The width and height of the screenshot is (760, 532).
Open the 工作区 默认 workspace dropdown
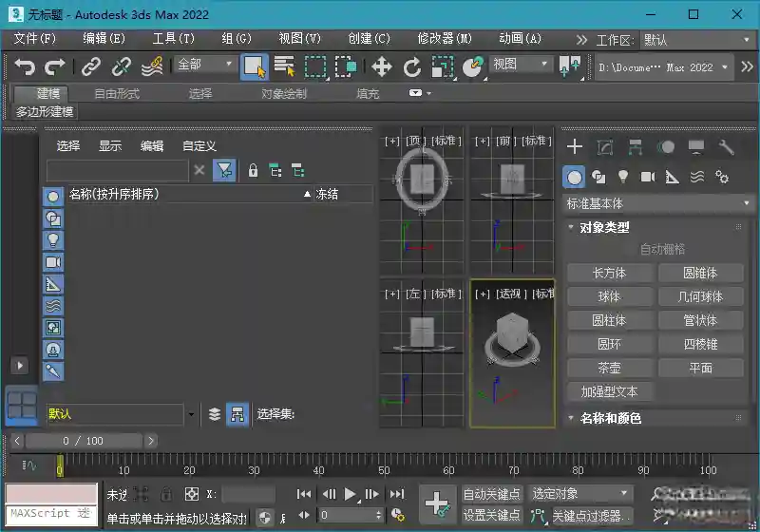click(x=697, y=40)
